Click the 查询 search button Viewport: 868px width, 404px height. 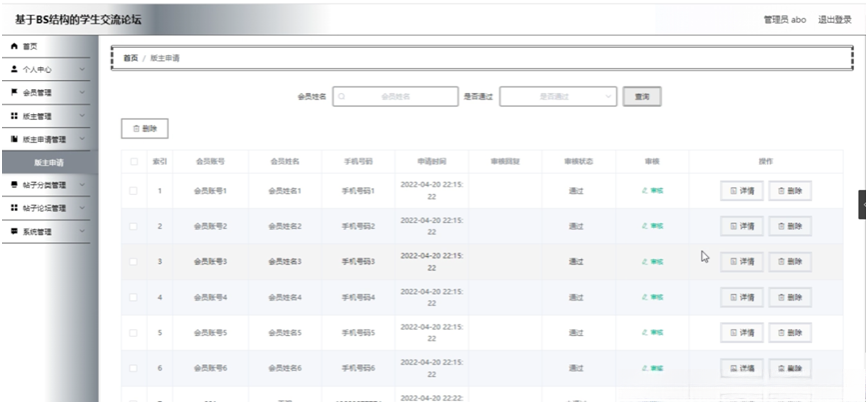(x=642, y=96)
